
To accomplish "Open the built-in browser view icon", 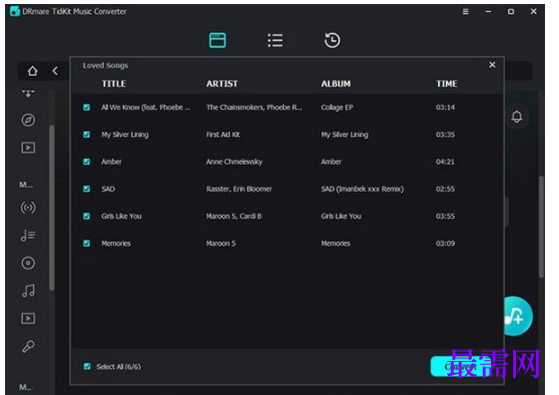I will tap(217, 40).
